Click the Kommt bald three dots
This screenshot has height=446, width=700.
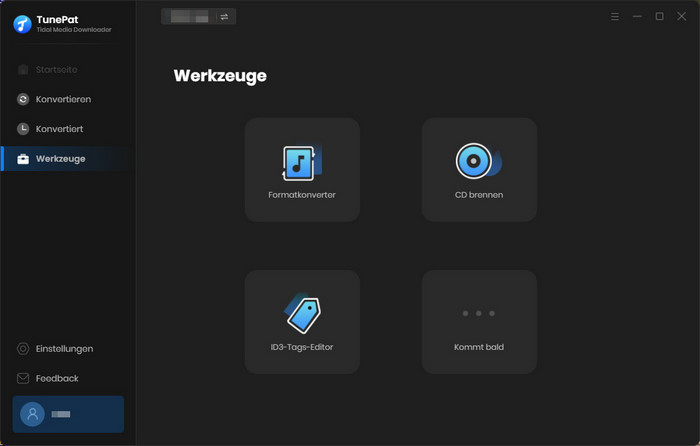coord(479,313)
